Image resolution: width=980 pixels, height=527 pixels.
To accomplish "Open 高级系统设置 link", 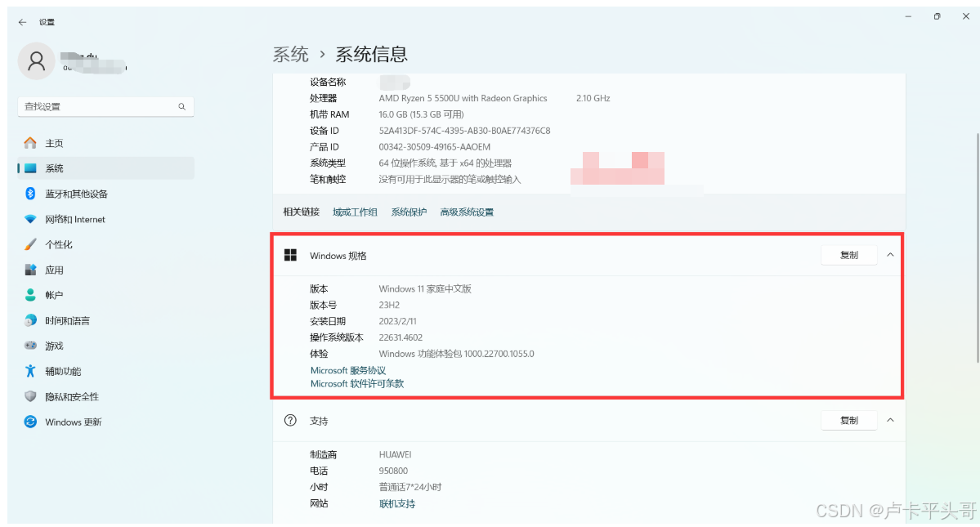I will [x=466, y=212].
